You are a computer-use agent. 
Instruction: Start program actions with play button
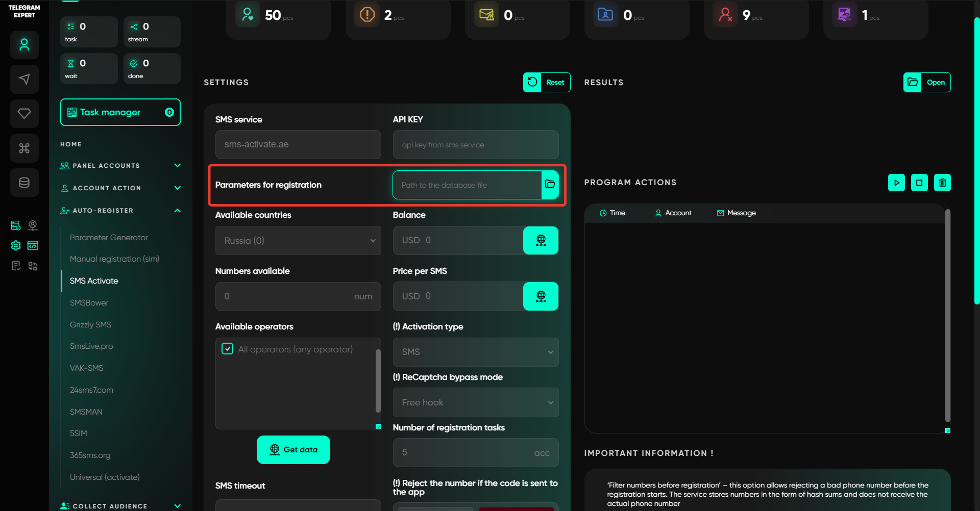tap(896, 183)
